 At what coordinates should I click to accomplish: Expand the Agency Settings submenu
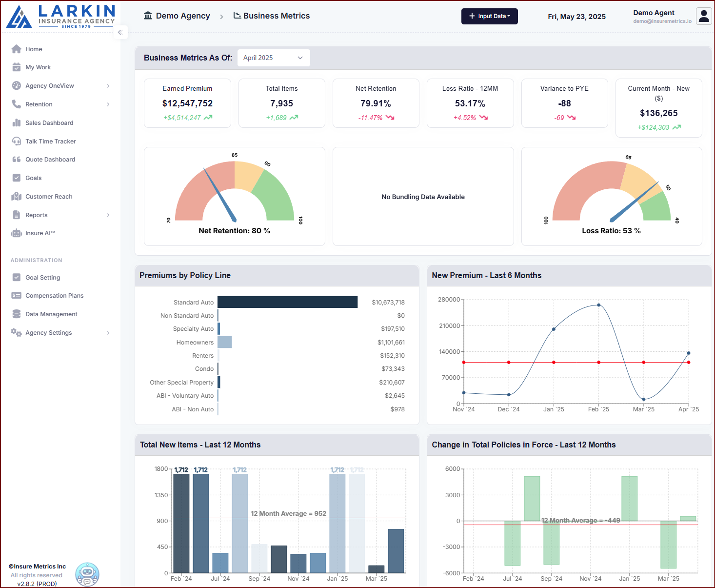click(x=108, y=333)
